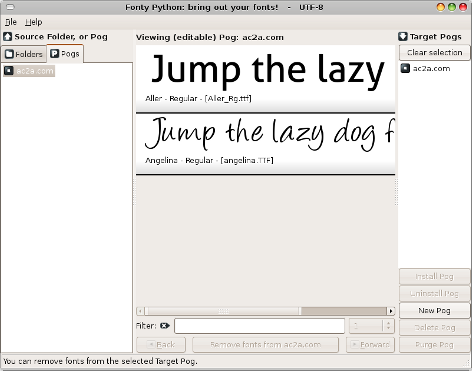Go to next page with Forward button
472x371 pixels.
click(370, 344)
